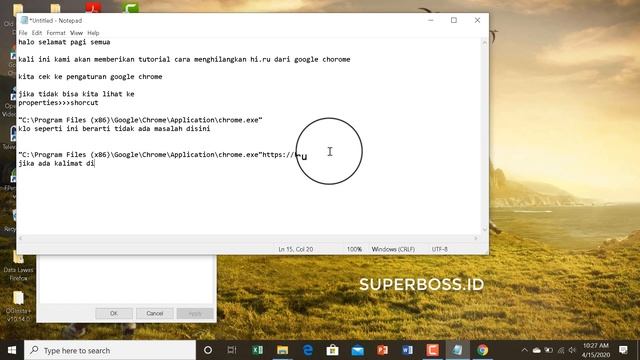Click the Notepad icon in title bar
Viewport: 640px width, 360px height.
(x=24, y=20)
